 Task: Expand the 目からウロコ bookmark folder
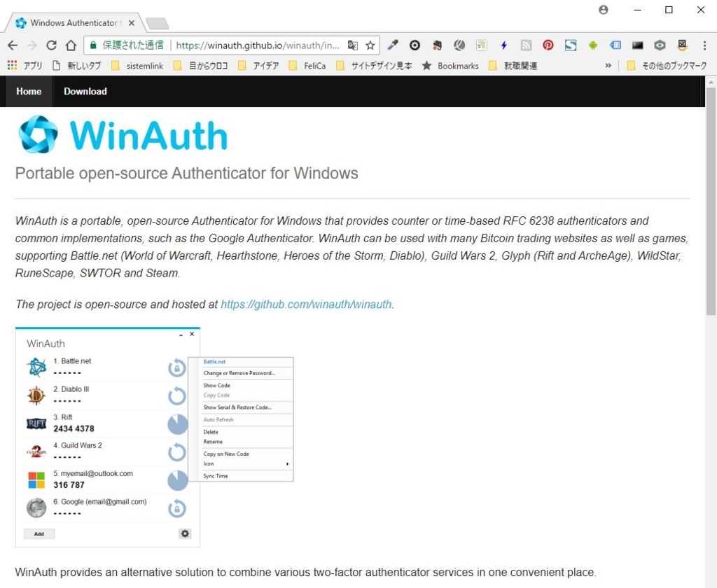(201, 66)
